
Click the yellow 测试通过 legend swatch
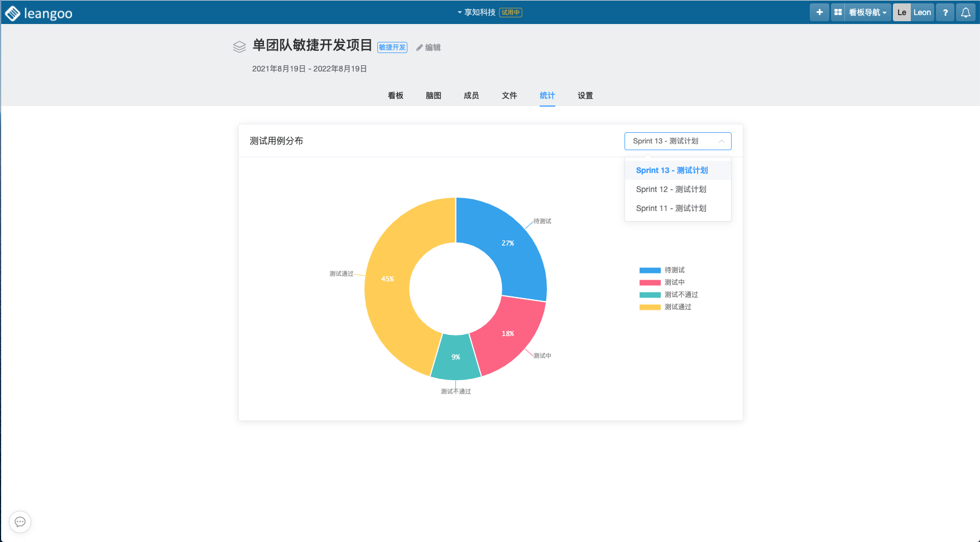(650, 307)
